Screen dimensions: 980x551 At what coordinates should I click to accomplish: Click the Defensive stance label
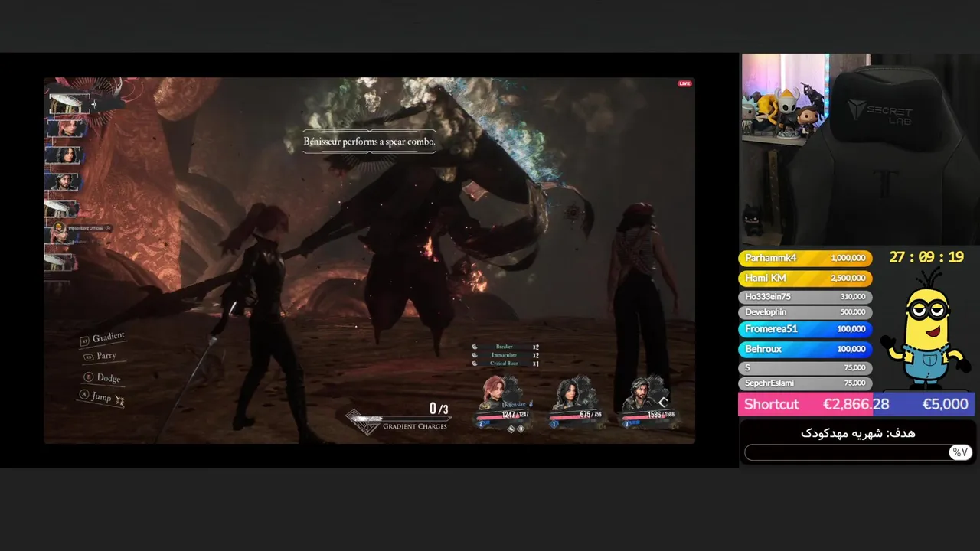(x=514, y=404)
